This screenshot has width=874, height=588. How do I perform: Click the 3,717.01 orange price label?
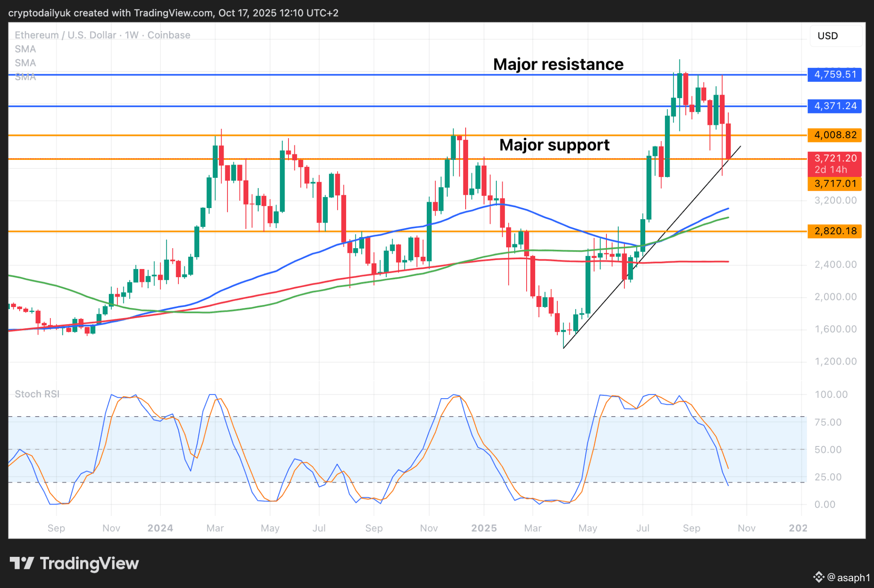click(835, 184)
